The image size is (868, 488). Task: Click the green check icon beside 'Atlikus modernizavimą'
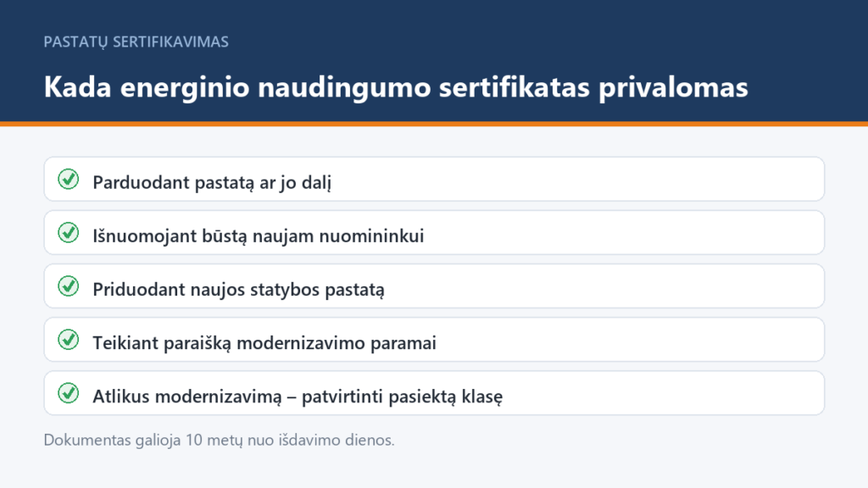(68, 393)
